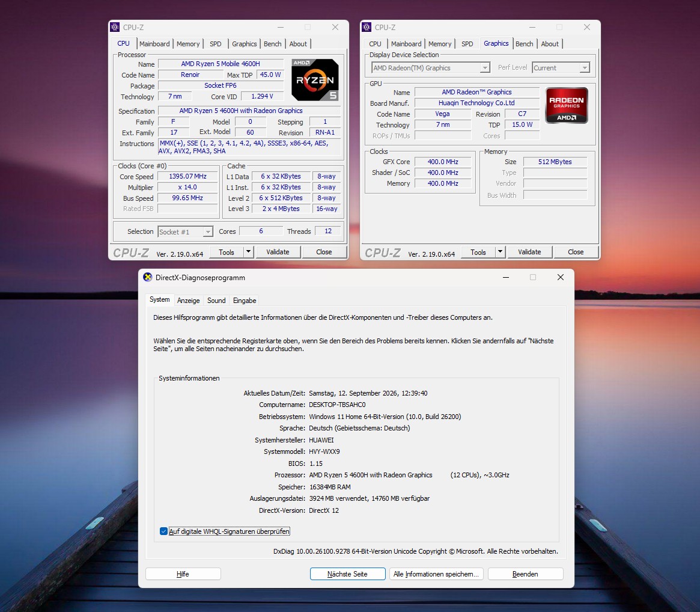Screen dimensions: 700x612
Task: Expand Tools arrow in left CPU-Z window
Action: tap(249, 252)
